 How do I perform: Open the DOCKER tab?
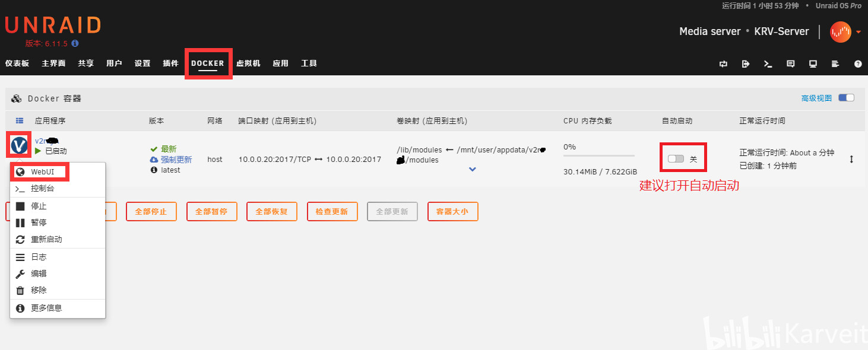[x=208, y=63]
